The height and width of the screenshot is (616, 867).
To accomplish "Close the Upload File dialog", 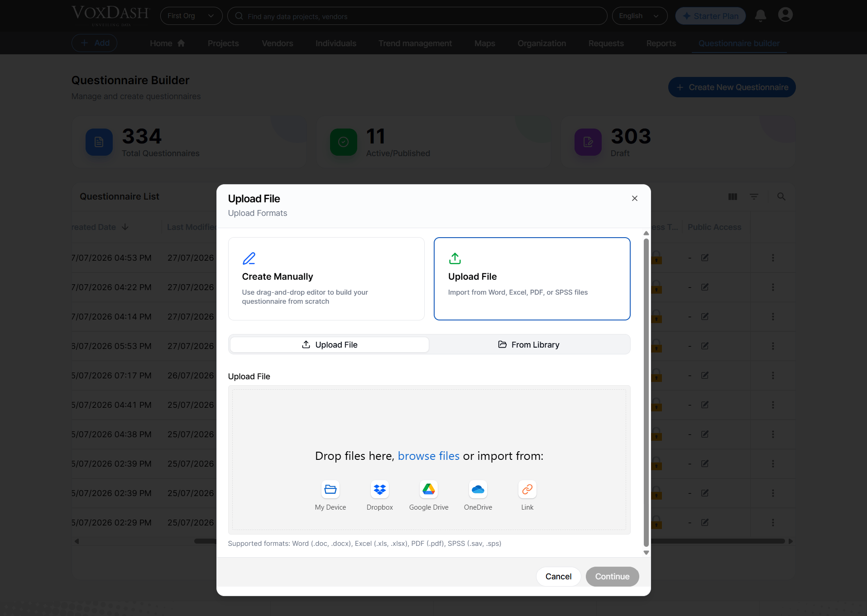I will (634, 198).
